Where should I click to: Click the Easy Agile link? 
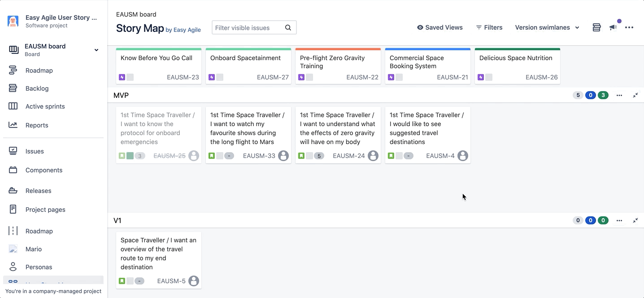click(187, 30)
